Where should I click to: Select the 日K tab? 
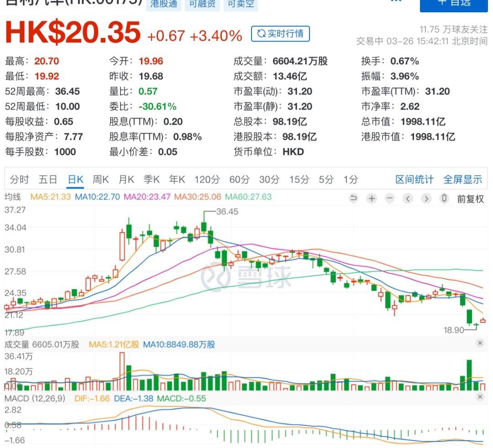[75, 179]
